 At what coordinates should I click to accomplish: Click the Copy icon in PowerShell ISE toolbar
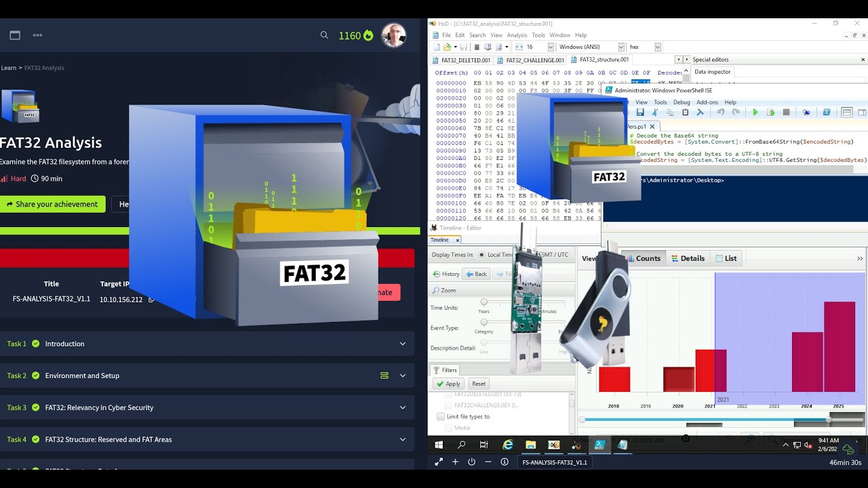[670, 113]
